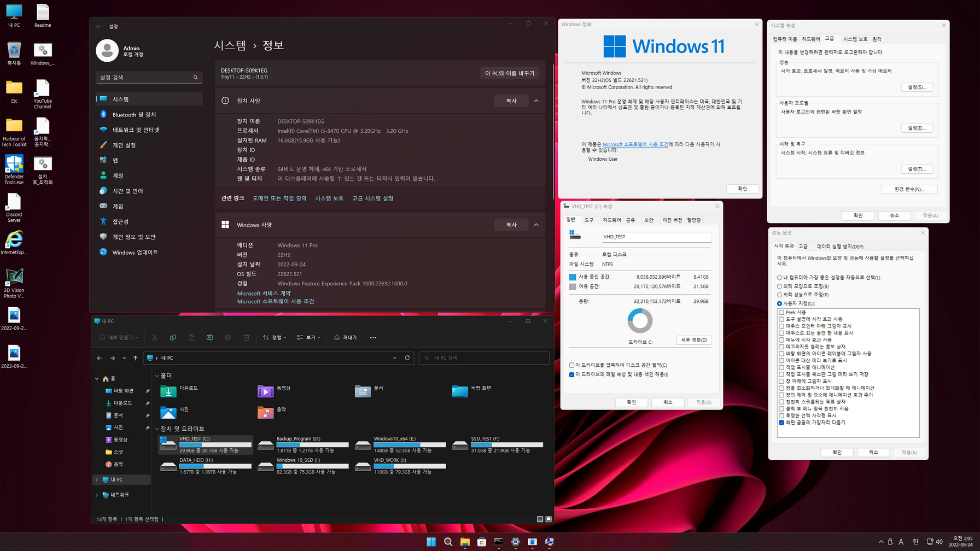Viewport: 980px width, 551px height.
Task: Click the Copy icon in File Explorer toolbar
Action: (173, 338)
